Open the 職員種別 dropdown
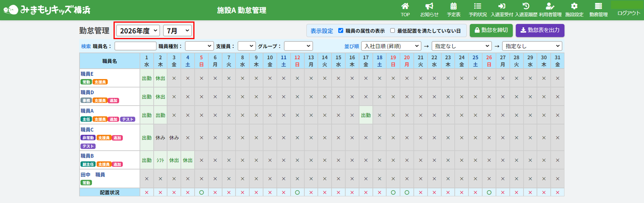The image size is (644, 203). coord(199,46)
